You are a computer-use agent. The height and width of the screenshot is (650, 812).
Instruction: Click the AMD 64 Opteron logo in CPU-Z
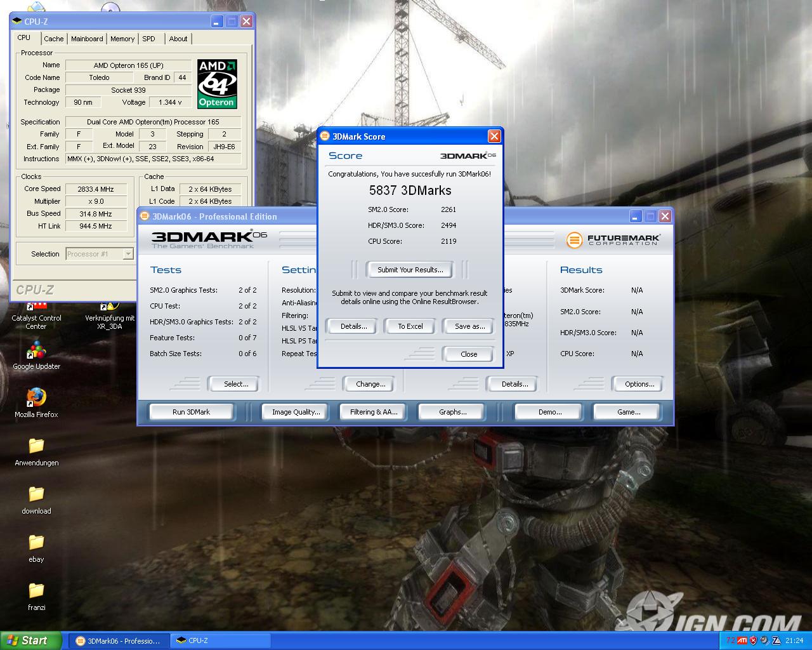click(x=217, y=84)
